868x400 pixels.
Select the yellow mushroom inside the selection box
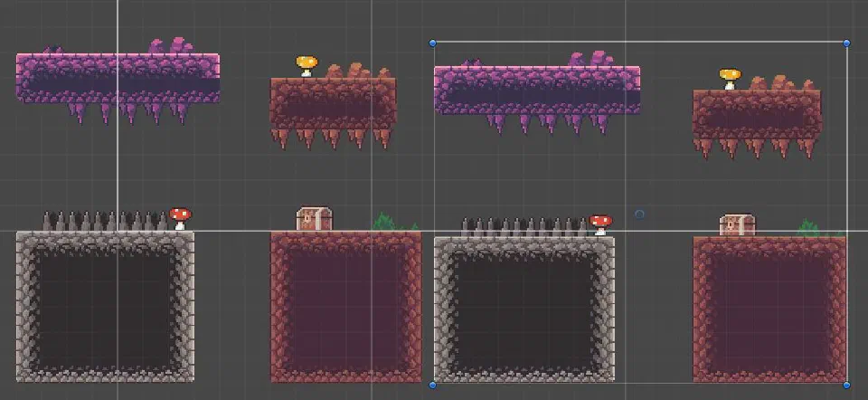coord(730,79)
